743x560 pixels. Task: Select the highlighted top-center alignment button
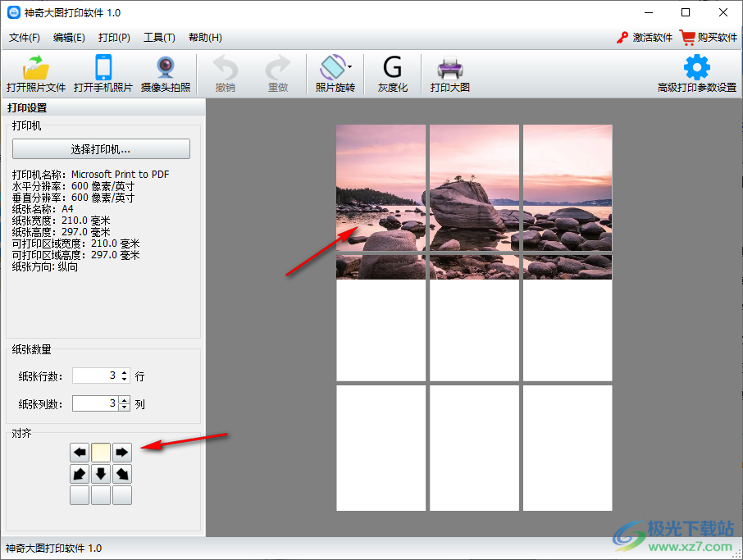point(101,452)
